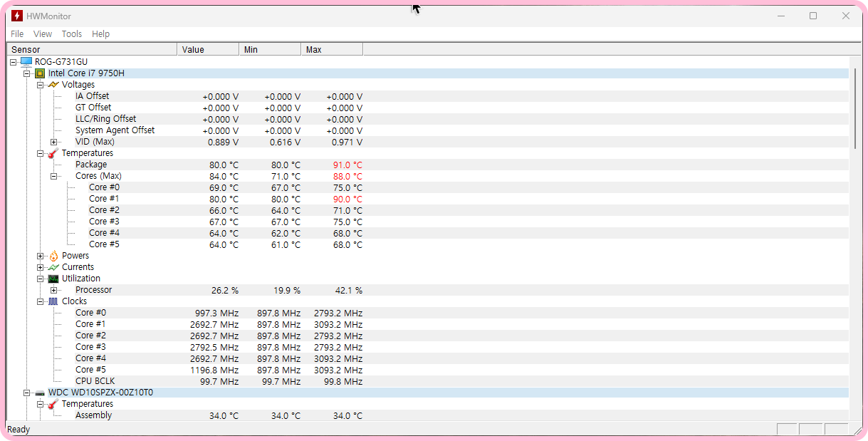Click the Clocks icon
868x441 pixels.
pyautogui.click(x=53, y=301)
